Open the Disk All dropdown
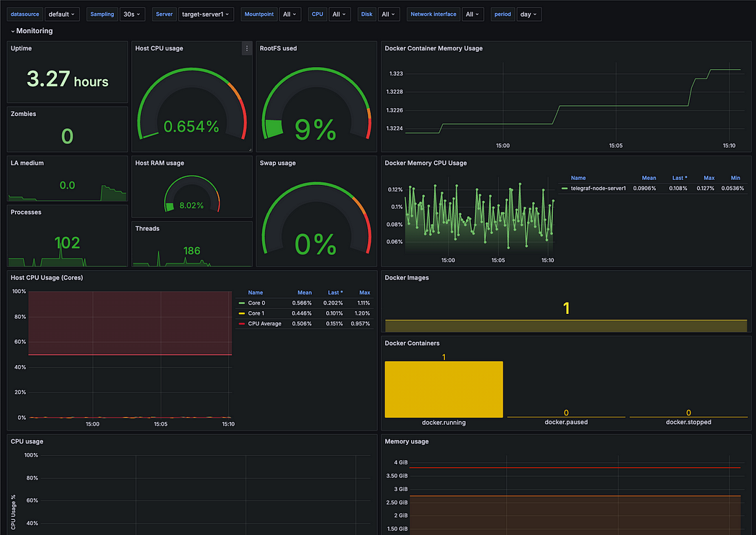 click(x=389, y=14)
